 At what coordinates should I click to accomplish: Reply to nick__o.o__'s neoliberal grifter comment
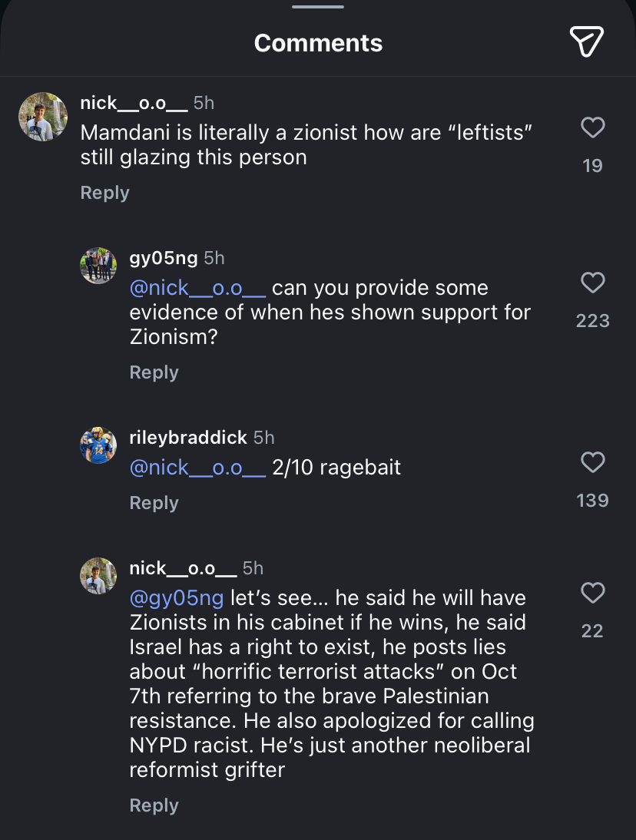click(x=154, y=805)
